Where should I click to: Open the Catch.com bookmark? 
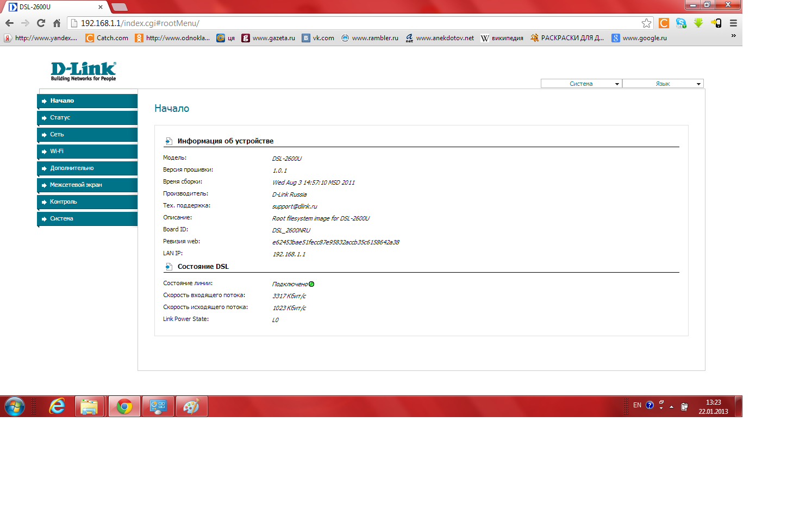107,38
